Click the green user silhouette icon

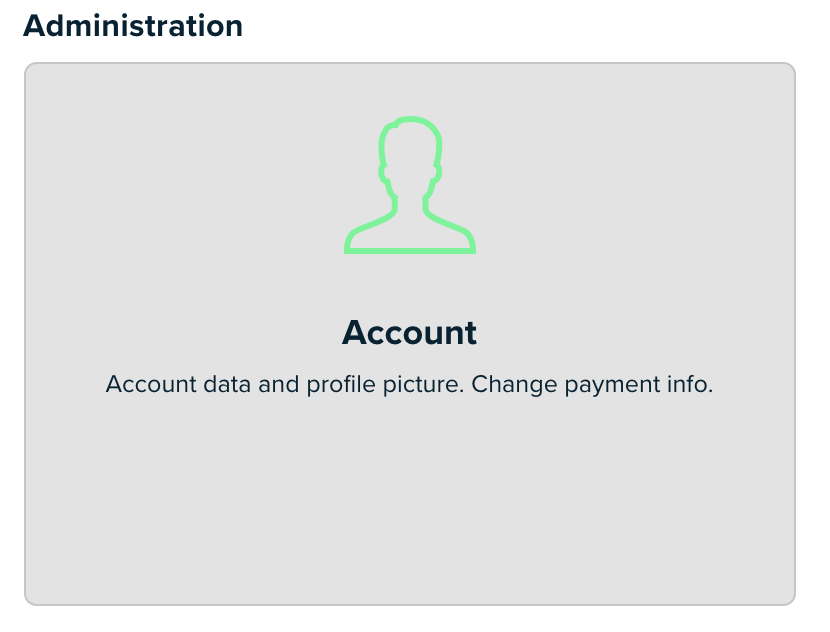pos(410,185)
